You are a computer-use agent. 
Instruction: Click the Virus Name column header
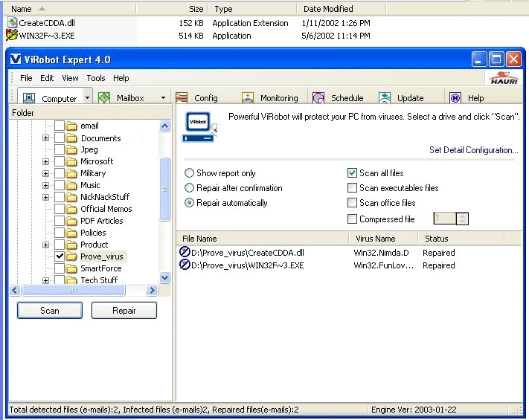click(375, 239)
